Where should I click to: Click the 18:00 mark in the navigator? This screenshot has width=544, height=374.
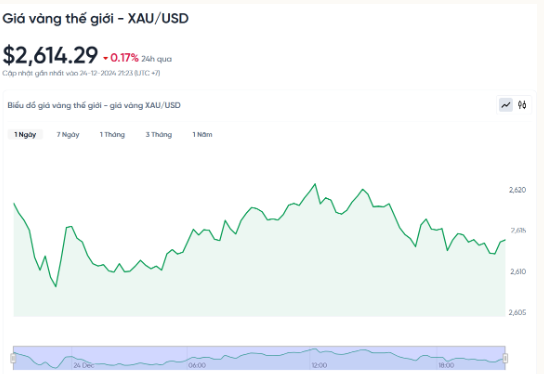[446, 365]
